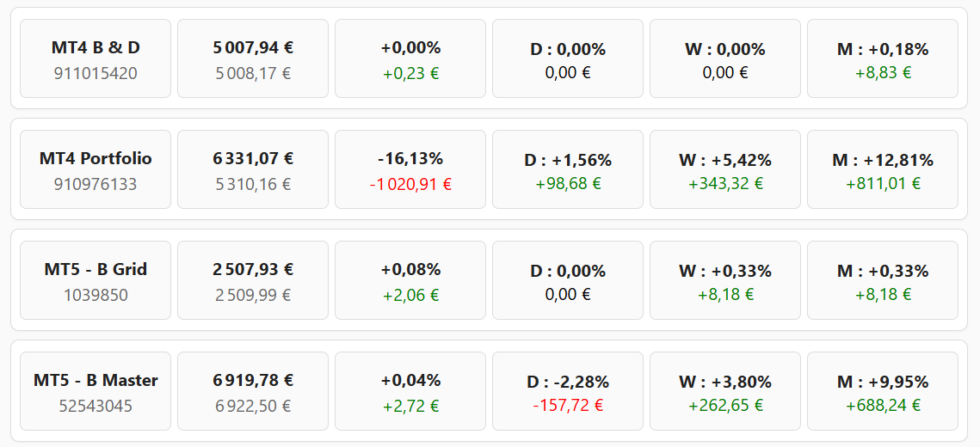The image size is (980, 447).
Task: Select the monthly M : +0,18% card
Action: point(883,58)
